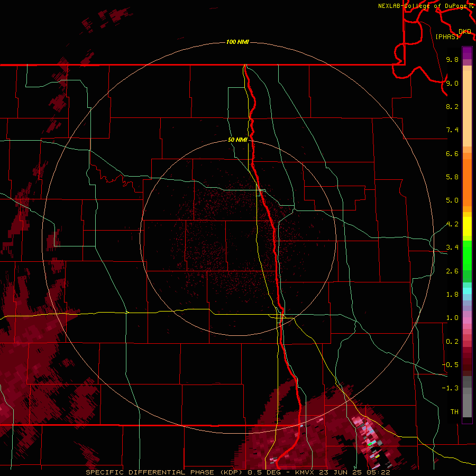
Task: Click the 5.0 scale value
Action: click(x=452, y=200)
